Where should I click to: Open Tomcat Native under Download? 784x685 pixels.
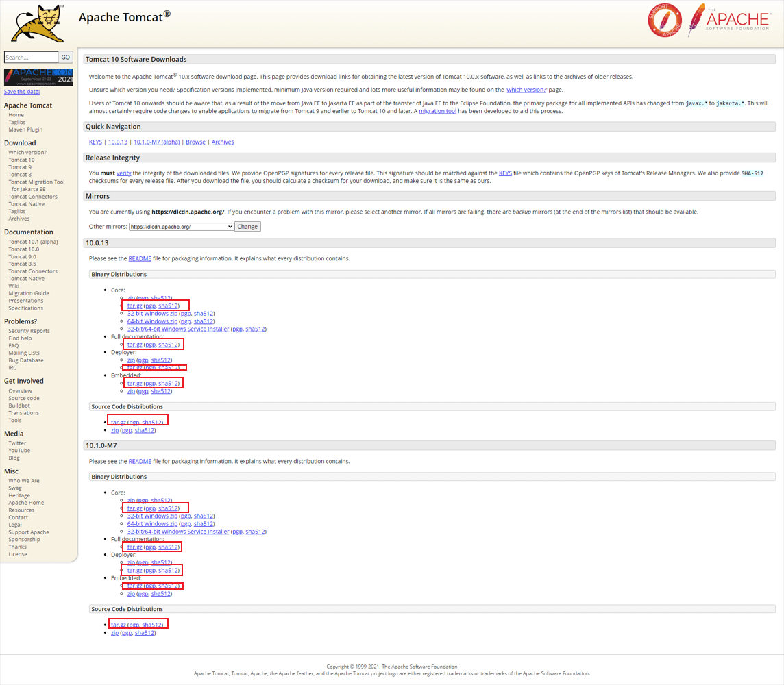(27, 204)
